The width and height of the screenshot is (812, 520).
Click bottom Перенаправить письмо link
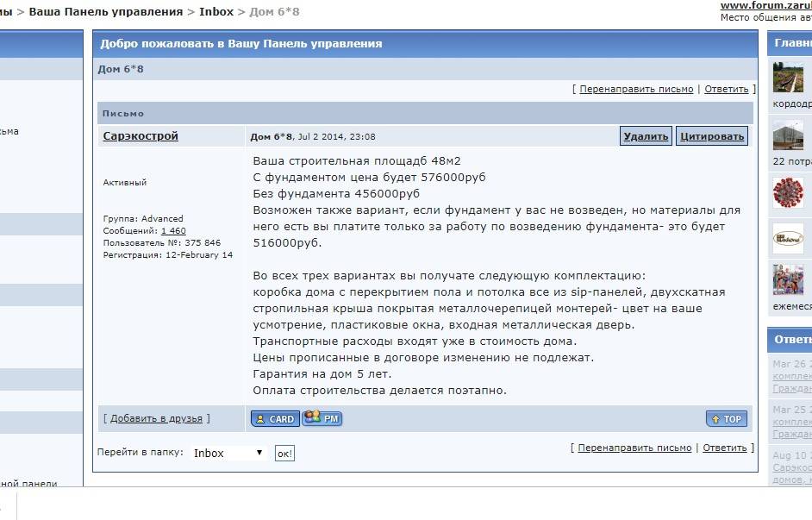tap(635, 448)
